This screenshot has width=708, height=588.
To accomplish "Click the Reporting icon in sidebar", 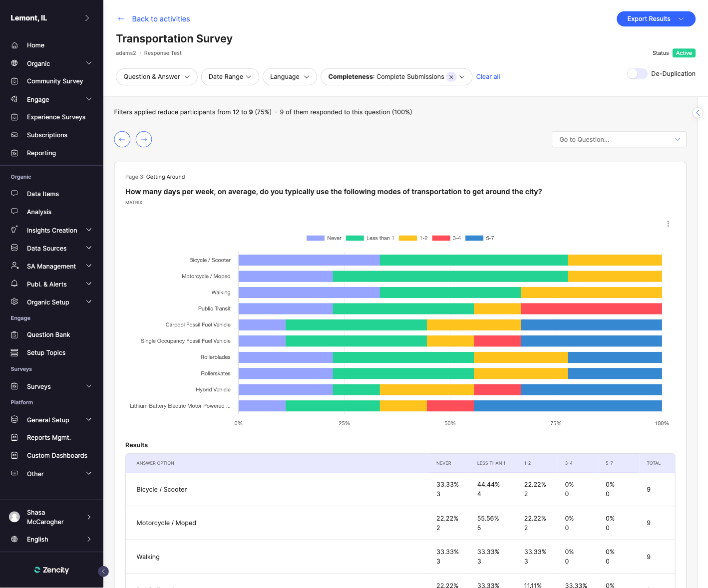I will coord(14,153).
